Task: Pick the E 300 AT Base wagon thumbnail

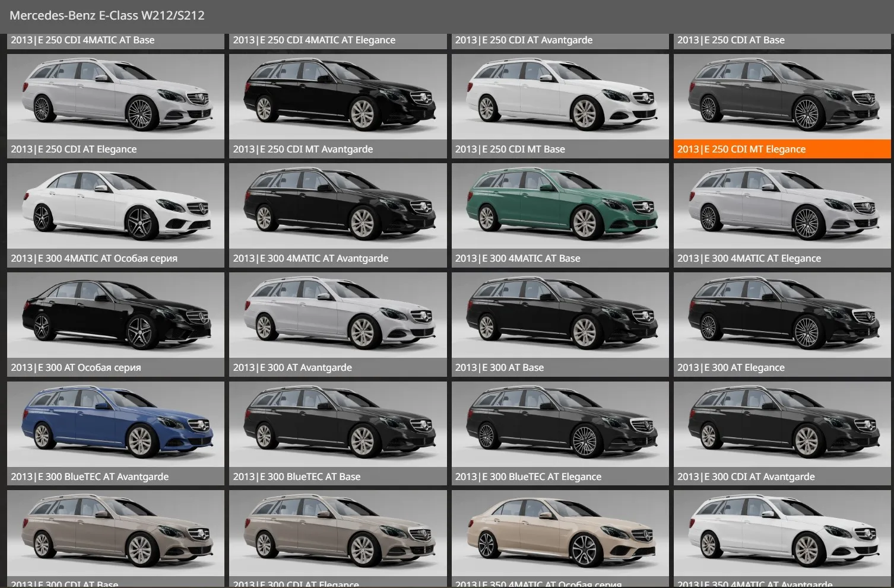Action: click(560, 315)
